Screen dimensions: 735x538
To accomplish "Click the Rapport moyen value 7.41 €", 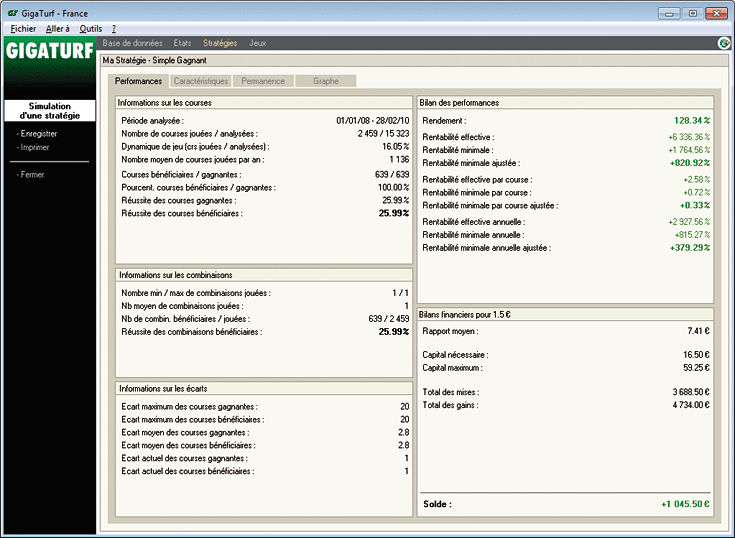I will [x=698, y=331].
